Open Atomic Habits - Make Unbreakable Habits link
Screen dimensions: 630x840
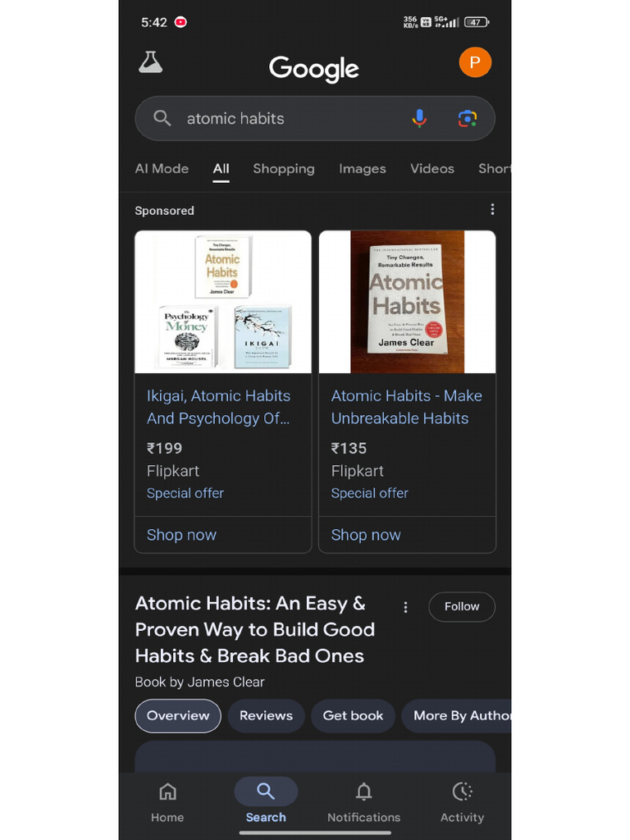click(x=407, y=407)
